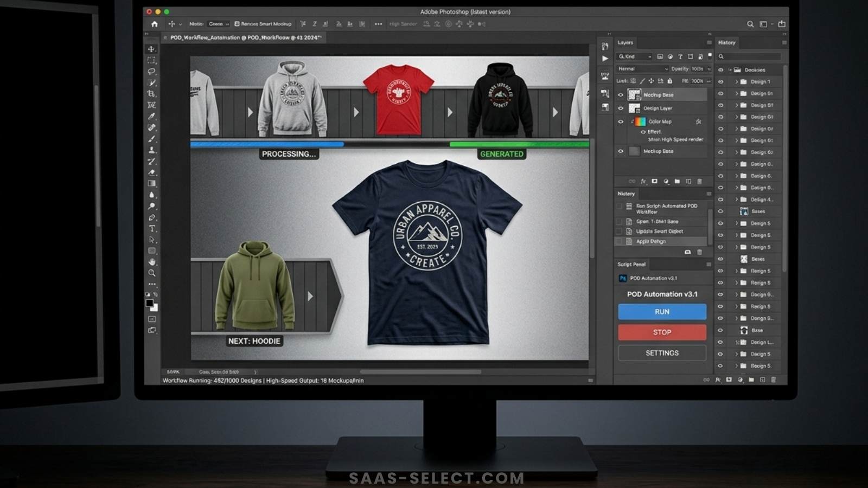This screenshot has width=868, height=488.
Task: Select the Brush tool
Action: [x=152, y=139]
